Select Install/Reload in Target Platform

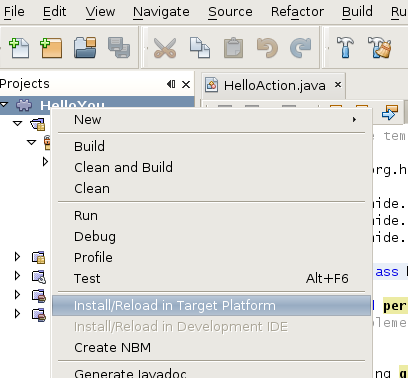[x=211, y=305]
